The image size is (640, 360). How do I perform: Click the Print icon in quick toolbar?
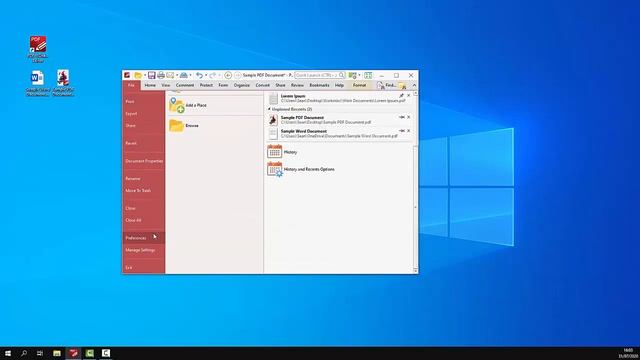(x=161, y=75)
